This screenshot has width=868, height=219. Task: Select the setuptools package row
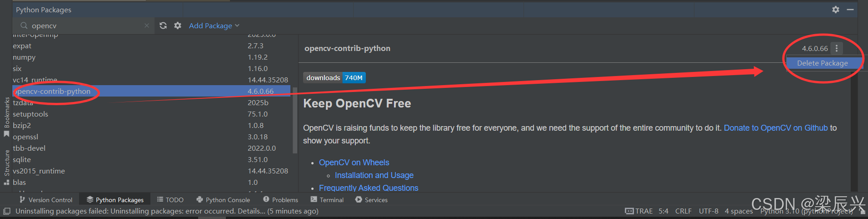[x=151, y=114]
